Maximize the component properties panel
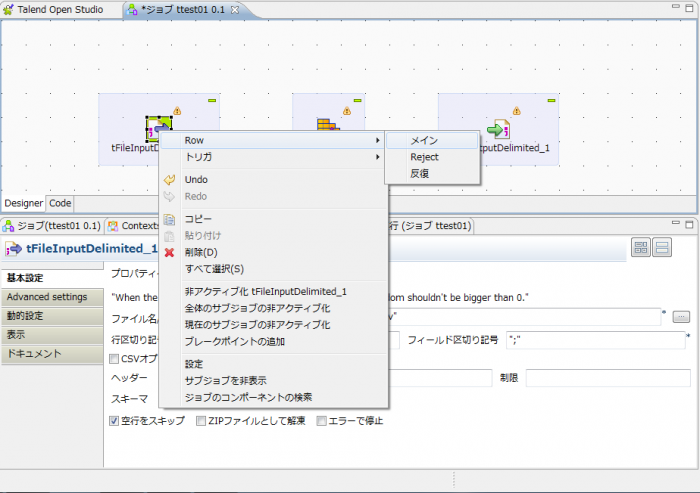Viewport: 700px width, 493px height. pyautogui.click(x=689, y=224)
